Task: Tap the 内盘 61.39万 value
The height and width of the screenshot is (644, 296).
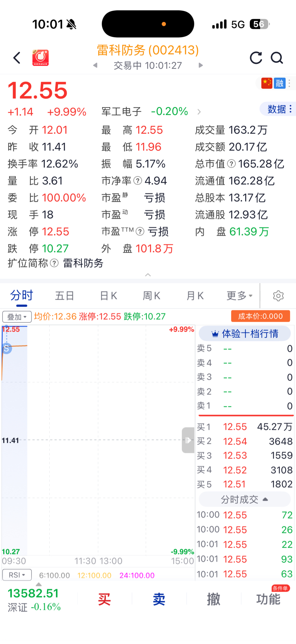Action: pos(249,232)
